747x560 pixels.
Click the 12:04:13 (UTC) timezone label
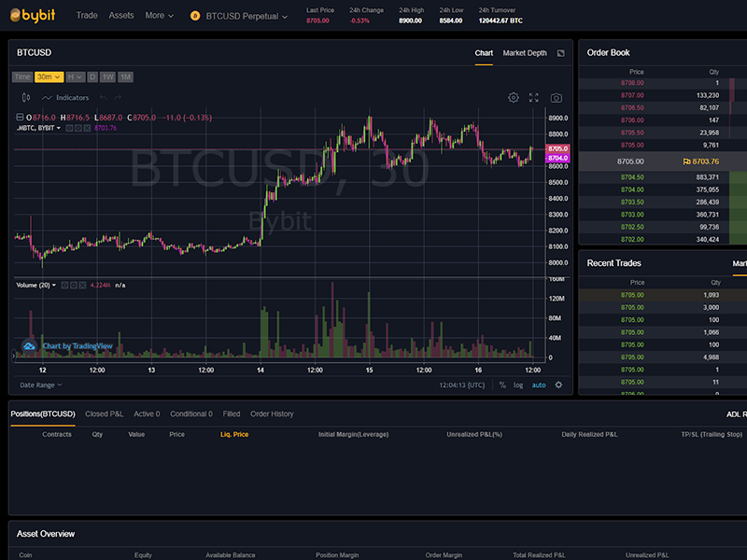coord(461,385)
